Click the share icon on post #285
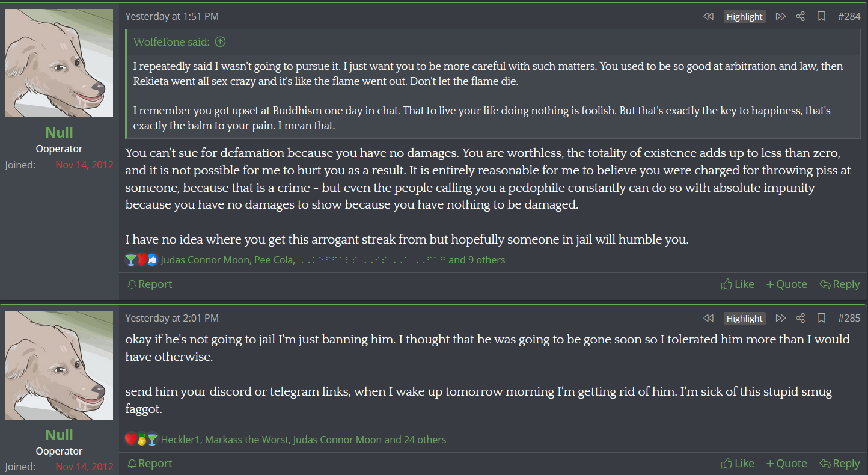 (x=800, y=319)
